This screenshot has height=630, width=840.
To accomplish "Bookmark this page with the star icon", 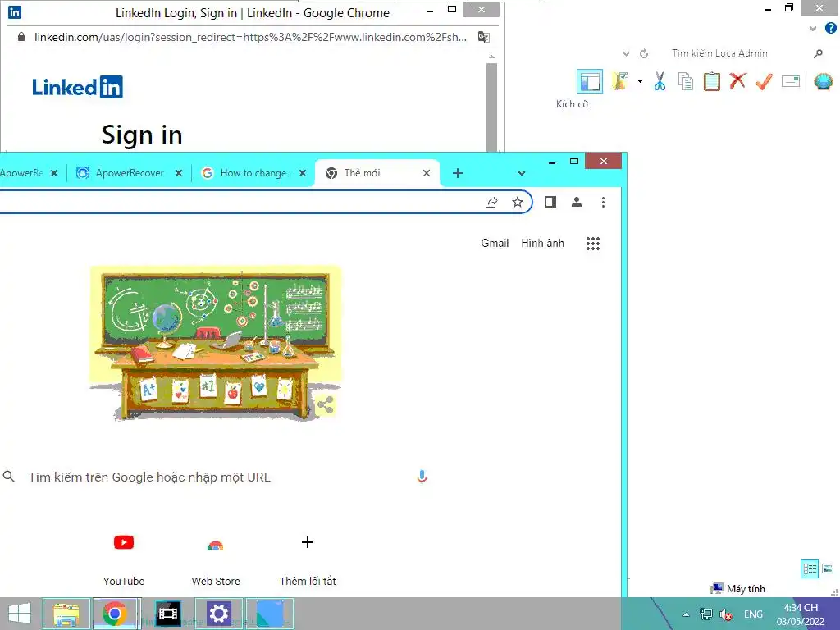I will pyautogui.click(x=517, y=202).
